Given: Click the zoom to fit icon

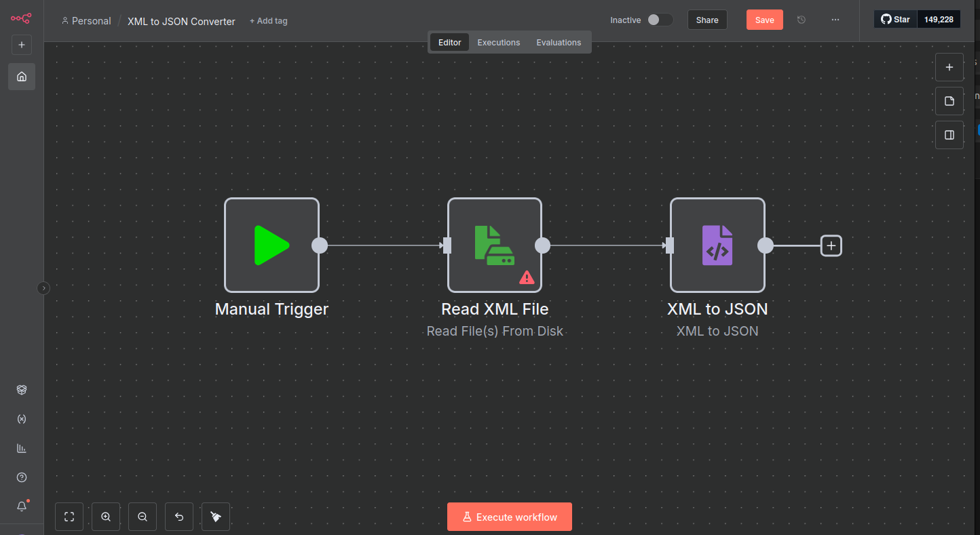Looking at the screenshot, I should point(69,517).
